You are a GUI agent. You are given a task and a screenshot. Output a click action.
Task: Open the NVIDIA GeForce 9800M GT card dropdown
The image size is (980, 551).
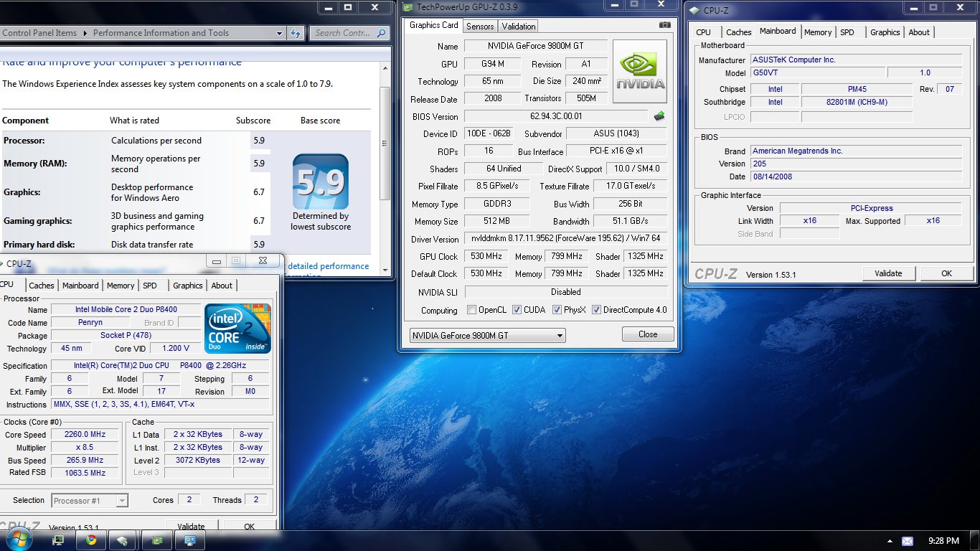(488, 335)
